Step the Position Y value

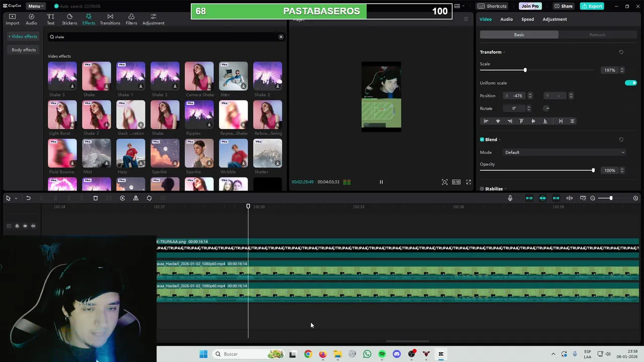tap(571, 96)
